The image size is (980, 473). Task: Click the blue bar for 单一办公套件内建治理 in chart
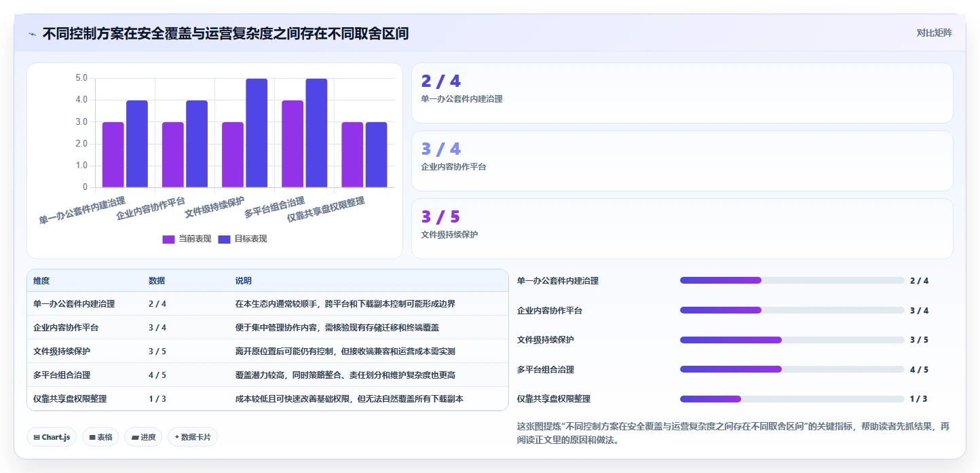137,144
